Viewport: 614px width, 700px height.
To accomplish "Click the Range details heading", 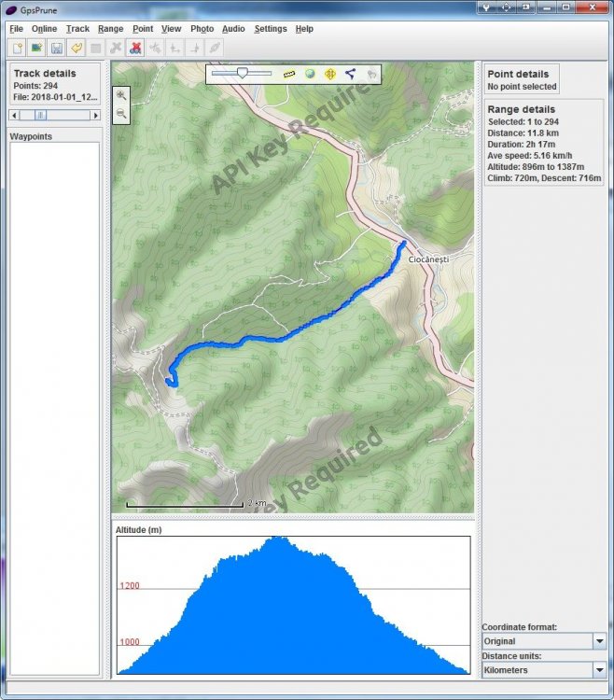I will point(522,109).
